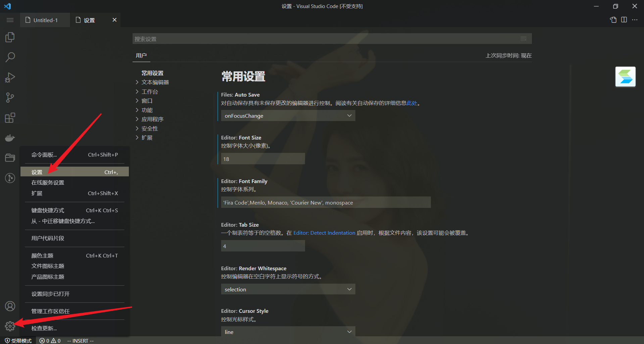Select 常用设置 in the settings tree

152,73
